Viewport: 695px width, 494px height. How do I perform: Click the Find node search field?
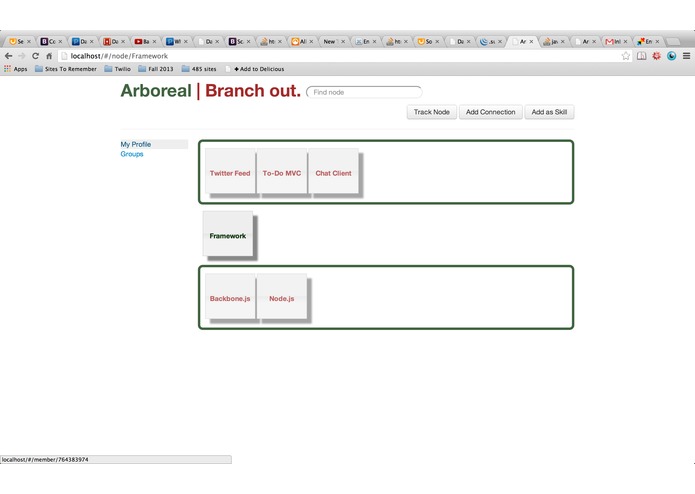[364, 92]
